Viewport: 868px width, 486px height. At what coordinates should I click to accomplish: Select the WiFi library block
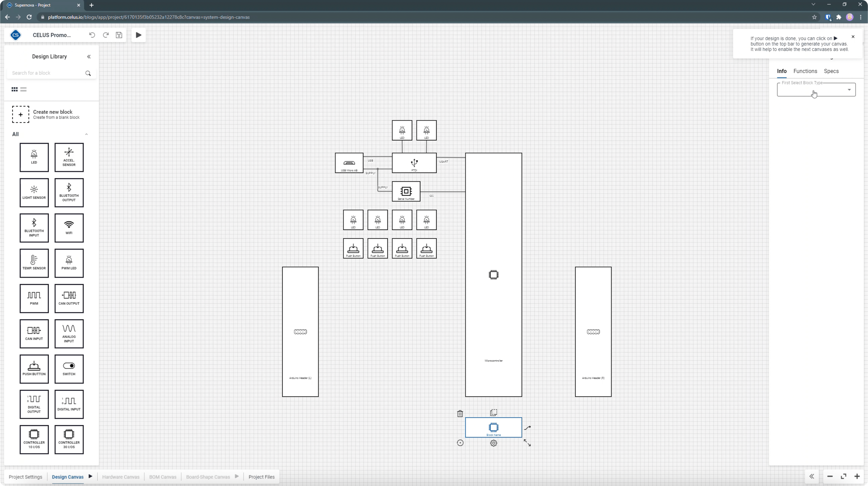69,228
